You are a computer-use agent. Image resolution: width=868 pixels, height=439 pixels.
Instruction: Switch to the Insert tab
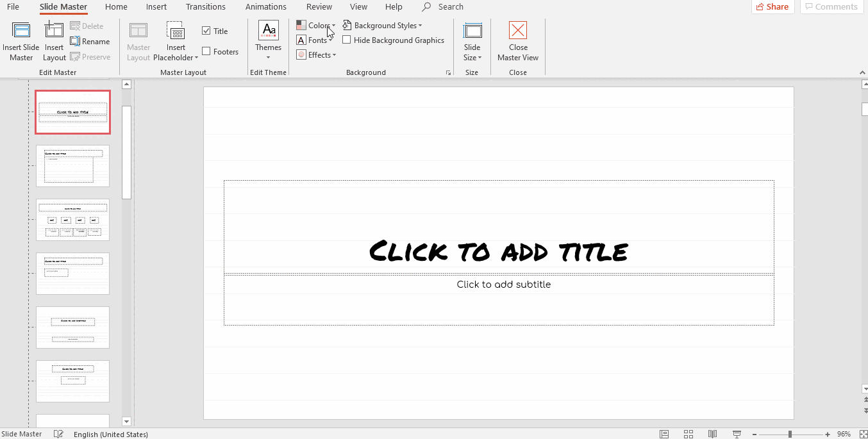[156, 7]
